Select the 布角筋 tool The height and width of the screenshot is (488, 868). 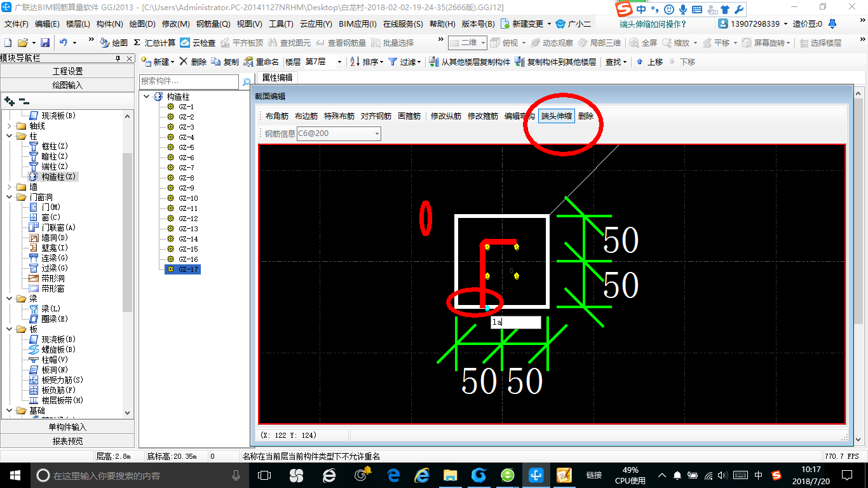tap(277, 116)
